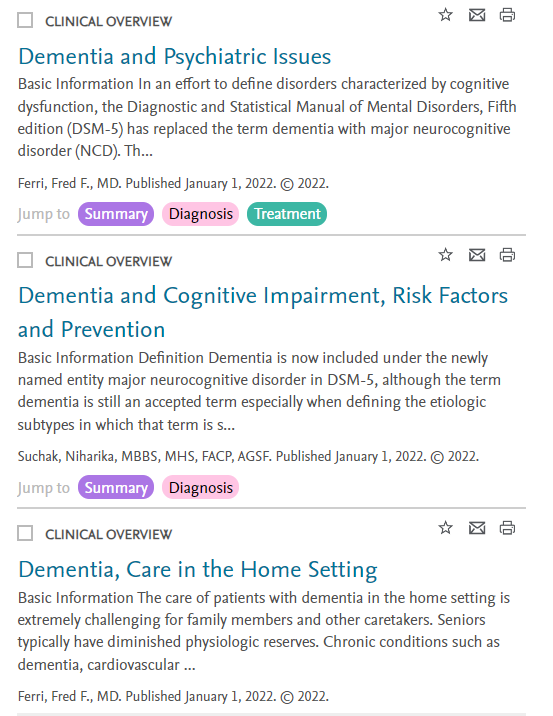Jump to Diagnosis of Psychiatric Issues article
Viewport: 553px width, 716px height.
tap(200, 214)
